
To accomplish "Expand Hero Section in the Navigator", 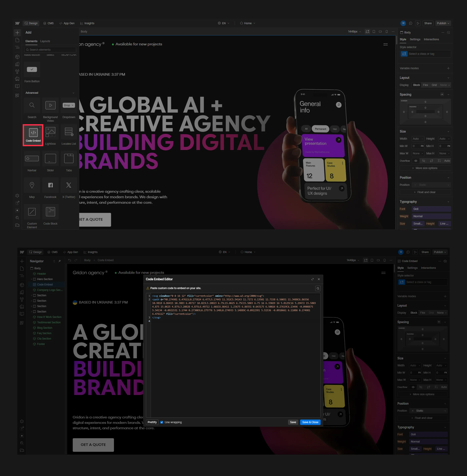I will click(x=31, y=279).
